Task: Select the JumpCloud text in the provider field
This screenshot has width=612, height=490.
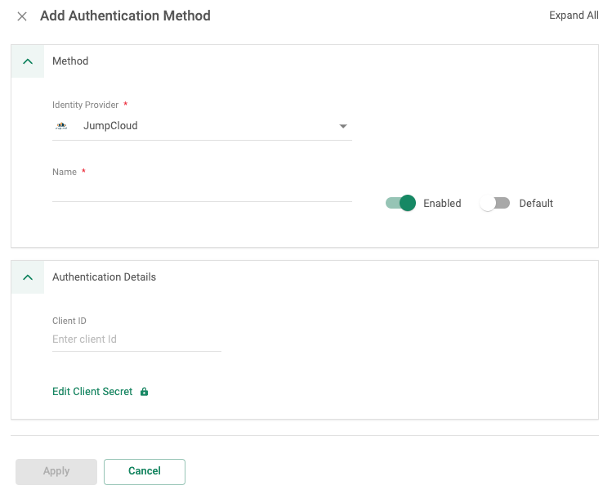Action: pyautogui.click(x=110, y=126)
